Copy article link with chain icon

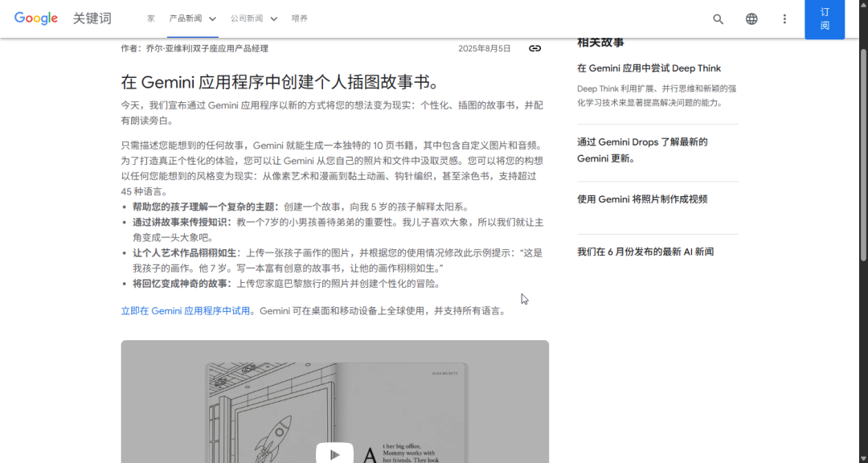click(x=534, y=48)
